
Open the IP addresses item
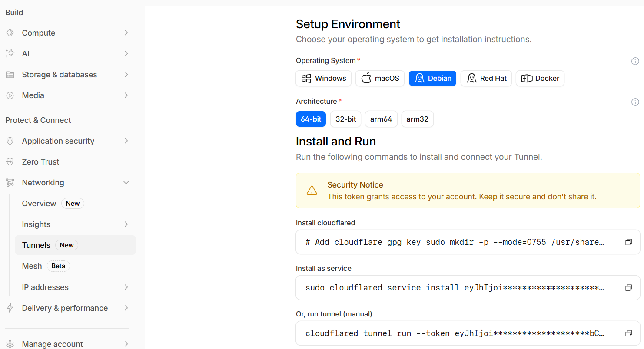coord(75,287)
